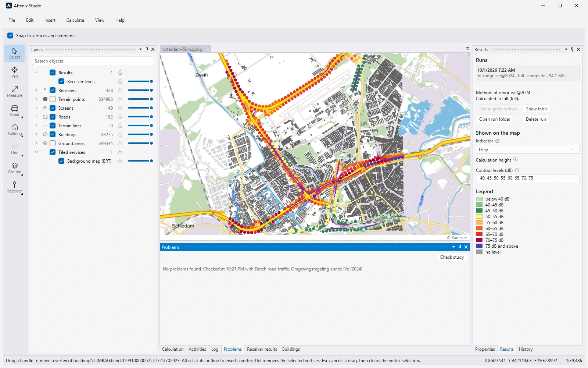
Task: Select the 10/1/2026 7:22 AM run
Action: [x=527, y=73]
